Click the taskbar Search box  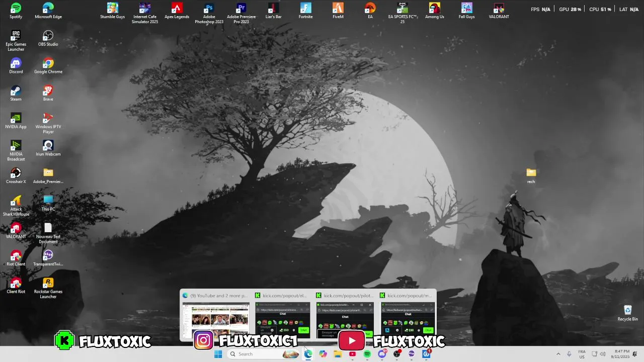click(263, 354)
